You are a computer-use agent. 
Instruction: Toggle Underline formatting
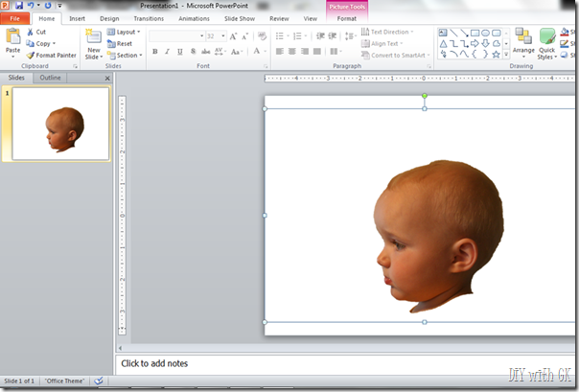click(180, 52)
